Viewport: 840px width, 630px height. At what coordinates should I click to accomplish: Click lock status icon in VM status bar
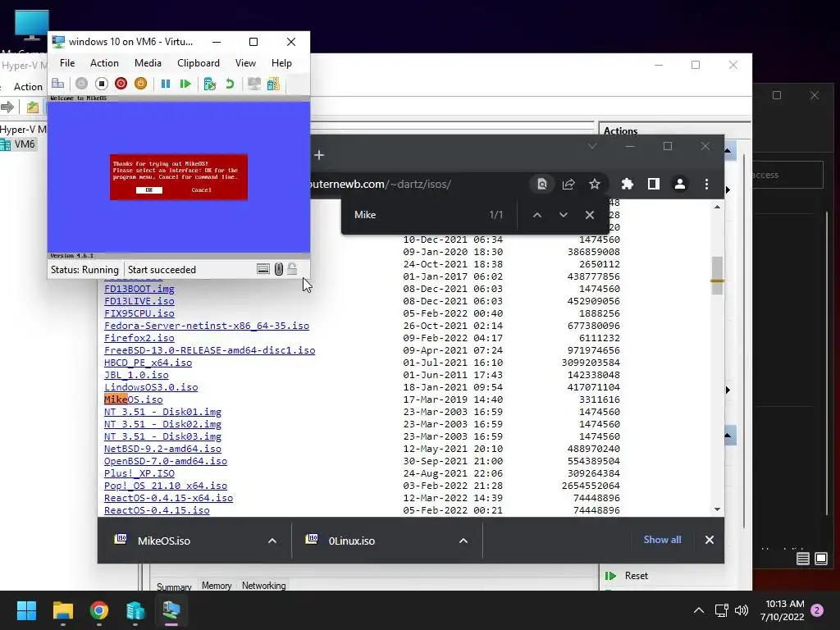292,269
